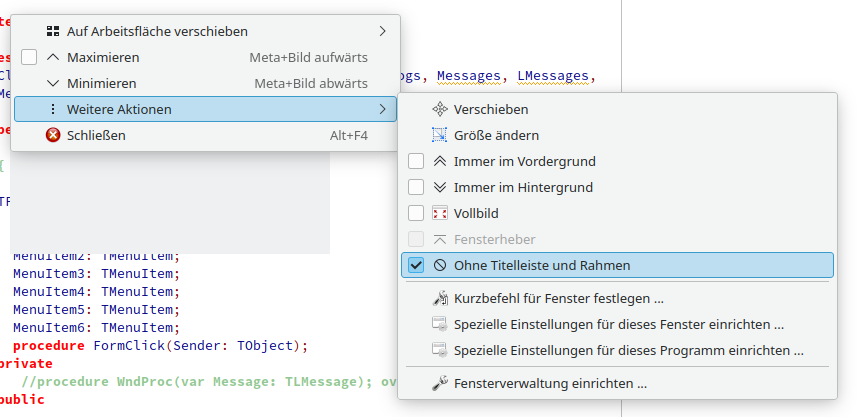The width and height of the screenshot is (857, 417).
Task: Tick the Maximieren checkbox
Action: coord(29,57)
